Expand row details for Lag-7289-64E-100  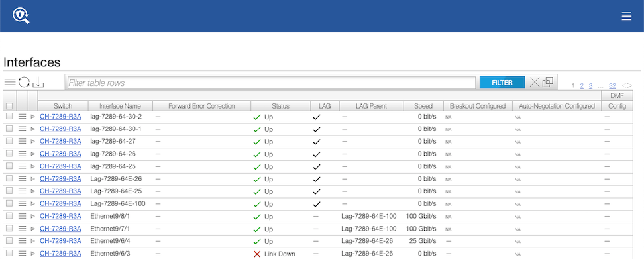pos(33,203)
